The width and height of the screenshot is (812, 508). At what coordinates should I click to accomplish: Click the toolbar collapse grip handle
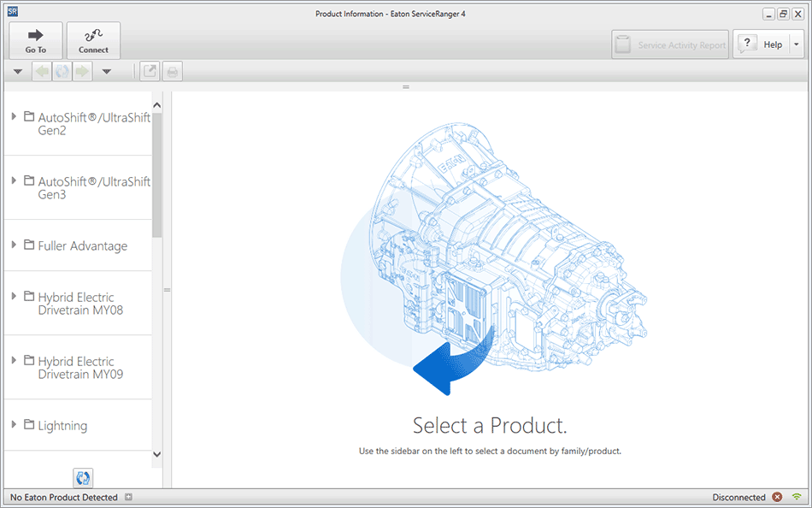[x=406, y=86]
